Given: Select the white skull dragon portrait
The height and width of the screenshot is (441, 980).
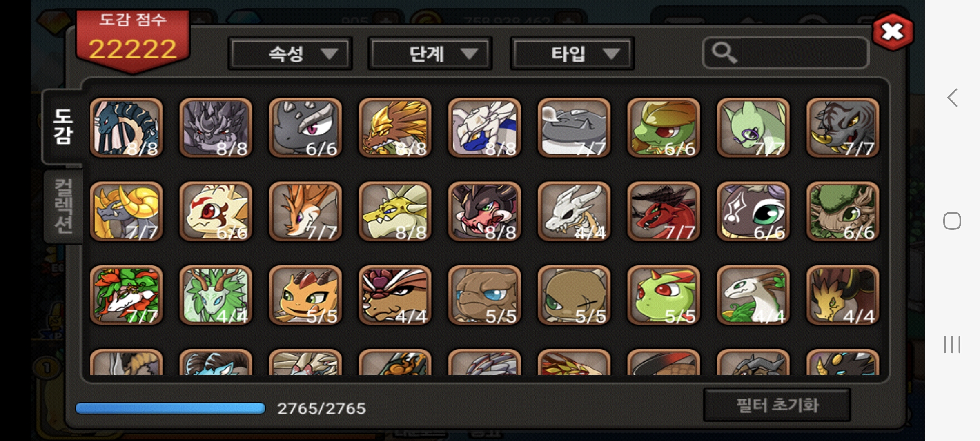Looking at the screenshot, I should [574, 212].
